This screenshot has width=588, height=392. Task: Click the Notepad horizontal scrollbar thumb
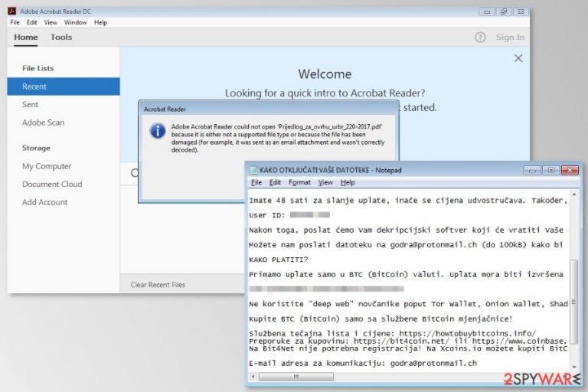pyautogui.click(x=296, y=376)
